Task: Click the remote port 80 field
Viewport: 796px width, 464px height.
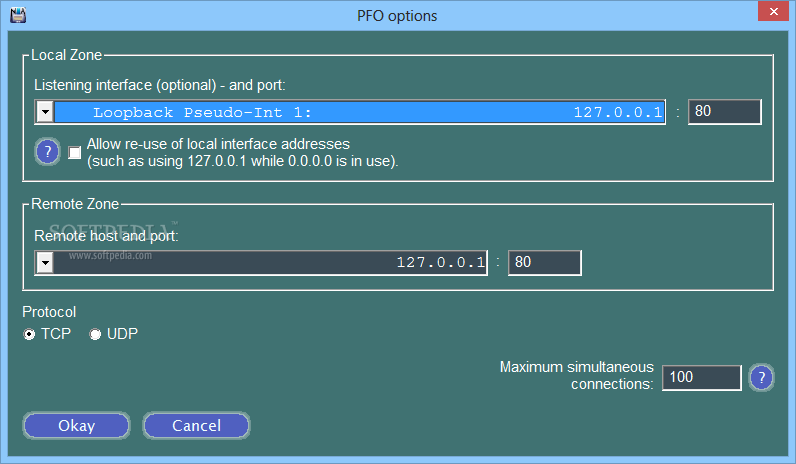Action: point(545,262)
